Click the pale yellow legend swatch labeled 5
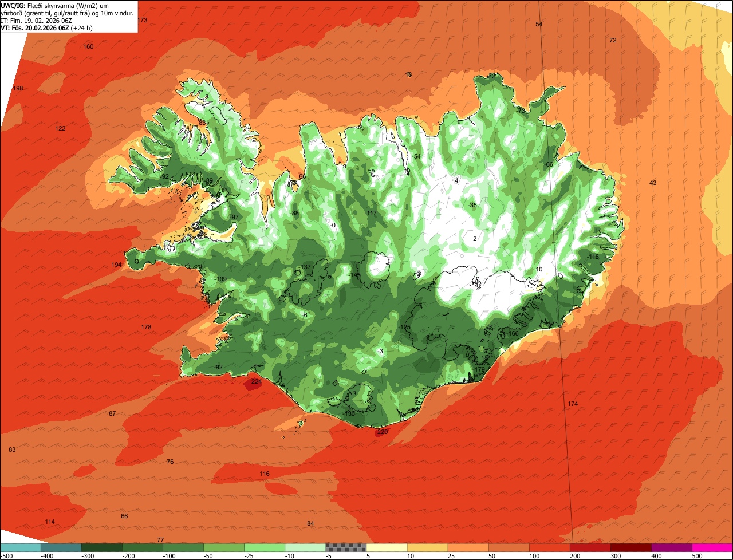The height and width of the screenshot is (560, 733). click(387, 547)
